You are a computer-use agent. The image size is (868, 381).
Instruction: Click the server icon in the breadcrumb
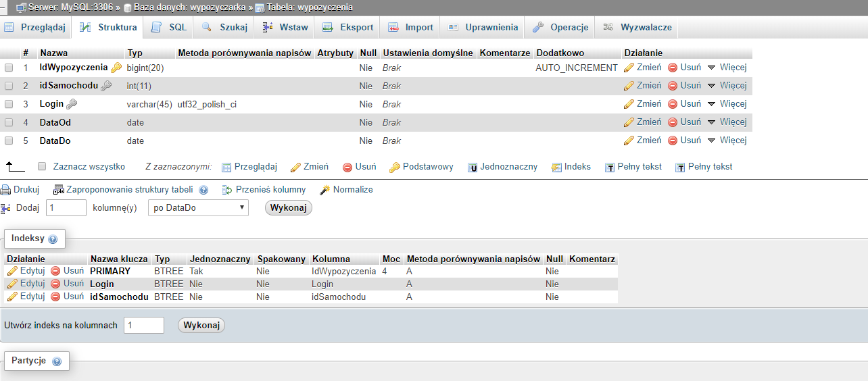[x=21, y=7]
